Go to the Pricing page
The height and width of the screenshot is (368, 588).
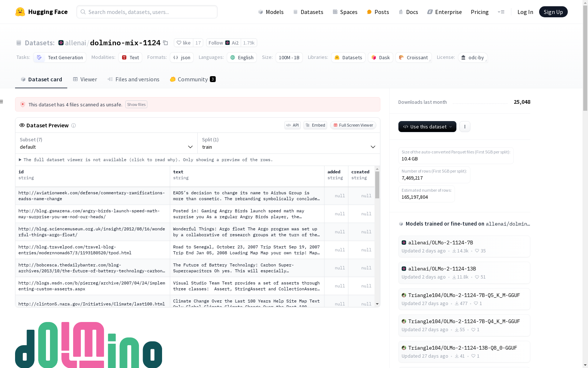point(480,12)
